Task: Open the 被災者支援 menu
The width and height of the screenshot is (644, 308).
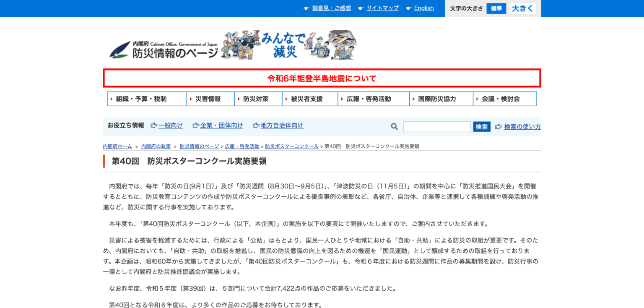Action: coord(310,99)
